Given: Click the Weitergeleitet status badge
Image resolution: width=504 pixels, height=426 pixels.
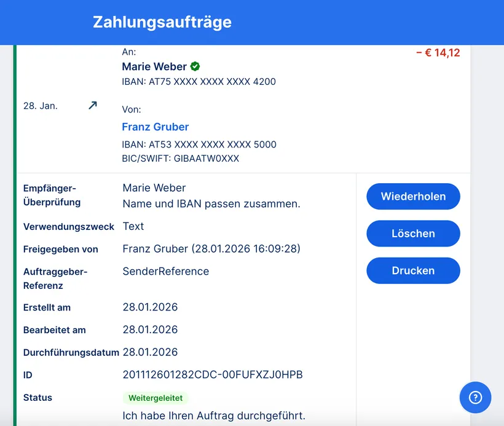Looking at the screenshot, I should 156,398.
